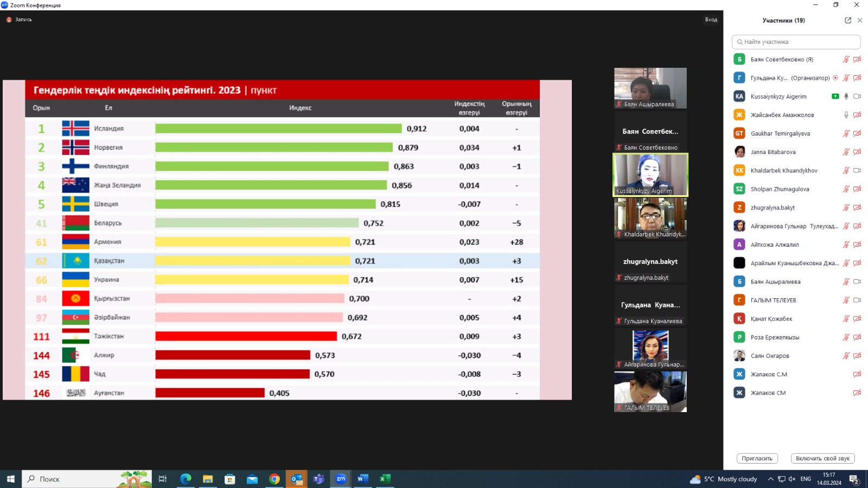Image resolution: width=868 pixels, height=488 pixels.
Task: Click Gaukhar Temirgaliyeva's muted microphone icon
Action: [846, 133]
